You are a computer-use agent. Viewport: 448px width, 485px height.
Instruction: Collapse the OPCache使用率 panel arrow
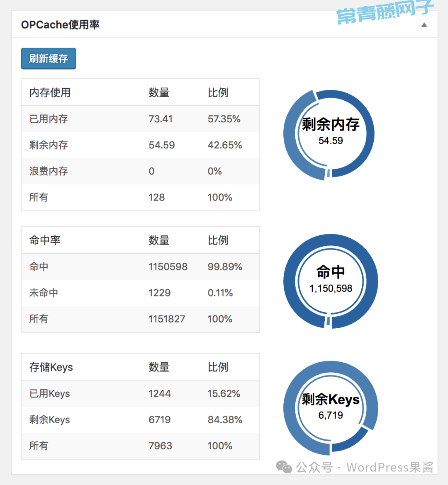424,25
